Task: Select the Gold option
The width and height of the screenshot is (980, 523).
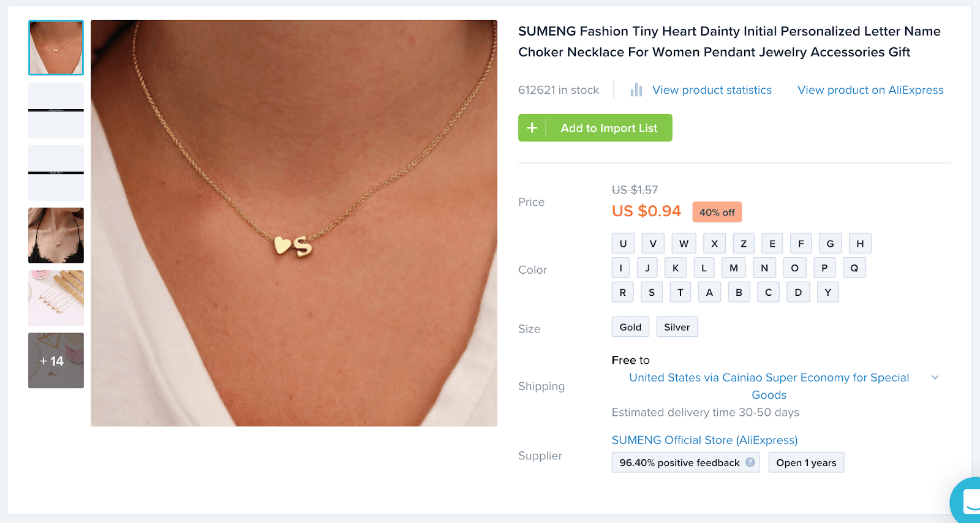Action: (x=630, y=327)
